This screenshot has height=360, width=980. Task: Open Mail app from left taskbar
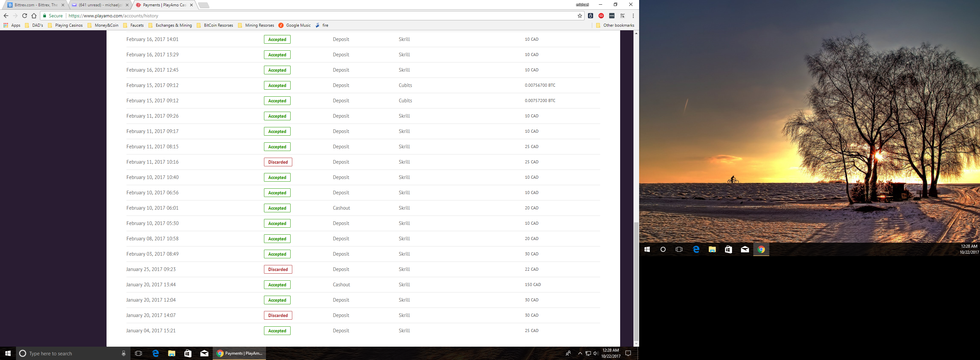click(204, 354)
